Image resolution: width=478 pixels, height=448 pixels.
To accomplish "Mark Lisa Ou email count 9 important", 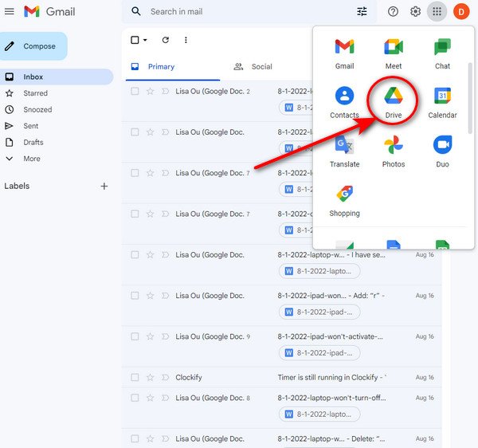I will coord(165,336).
